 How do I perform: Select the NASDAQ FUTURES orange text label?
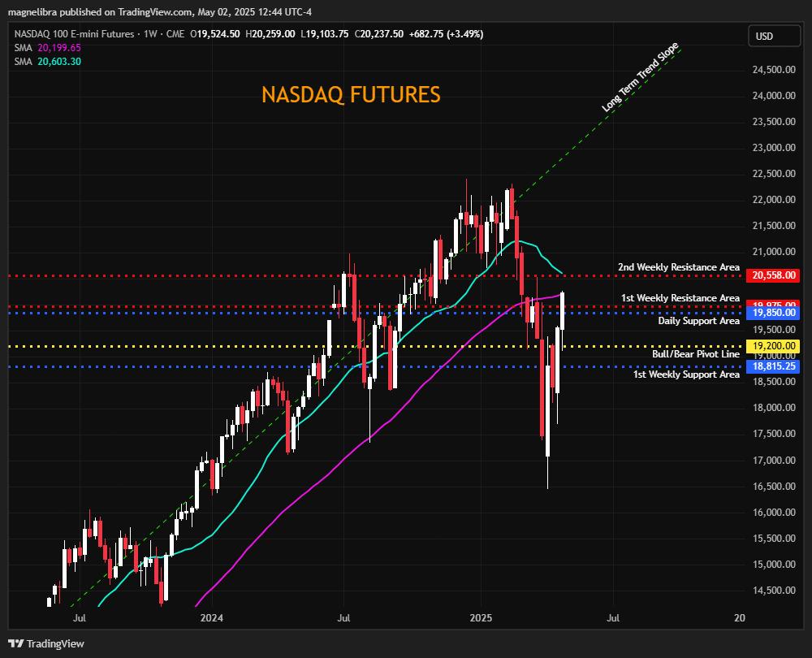coord(351,95)
